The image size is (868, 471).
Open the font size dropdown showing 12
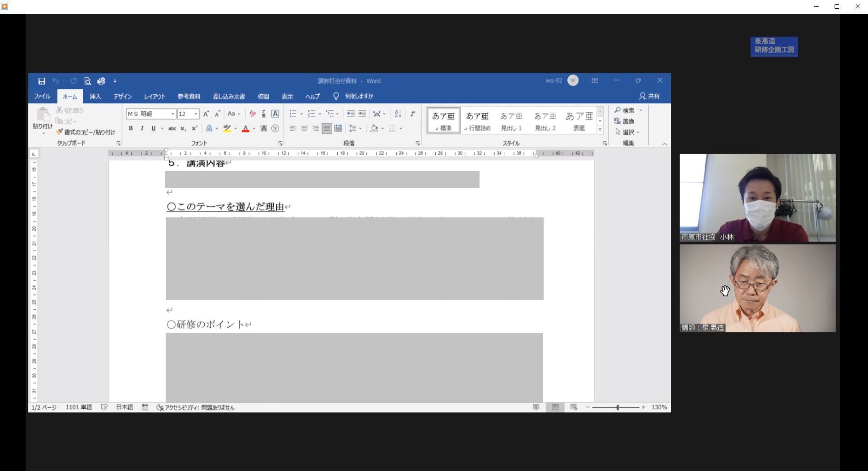196,114
